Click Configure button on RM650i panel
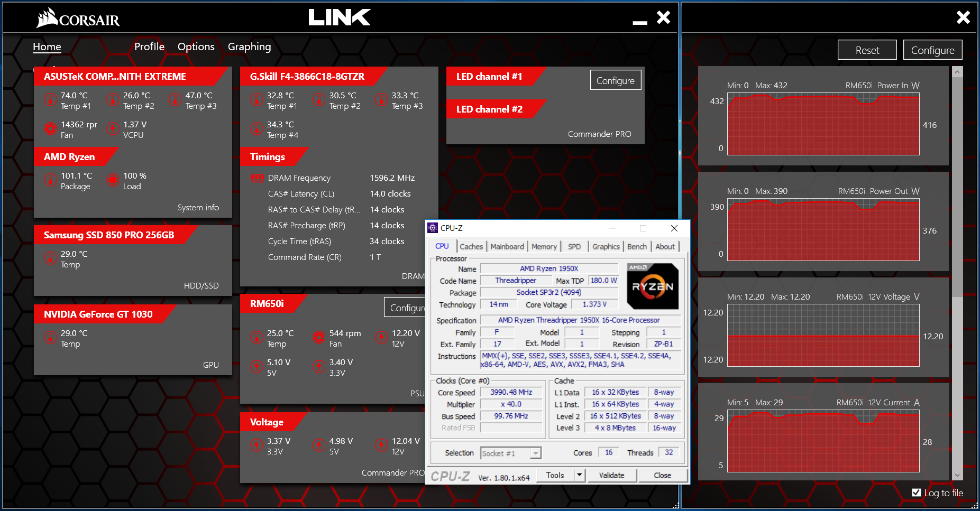 point(406,308)
